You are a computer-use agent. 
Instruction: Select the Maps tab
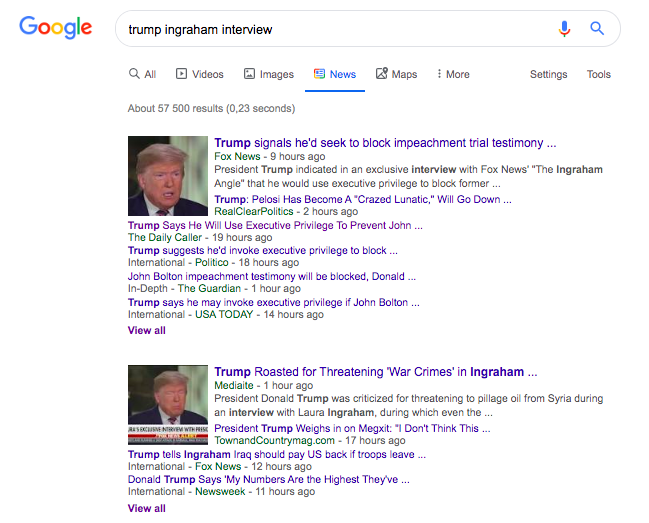click(396, 74)
